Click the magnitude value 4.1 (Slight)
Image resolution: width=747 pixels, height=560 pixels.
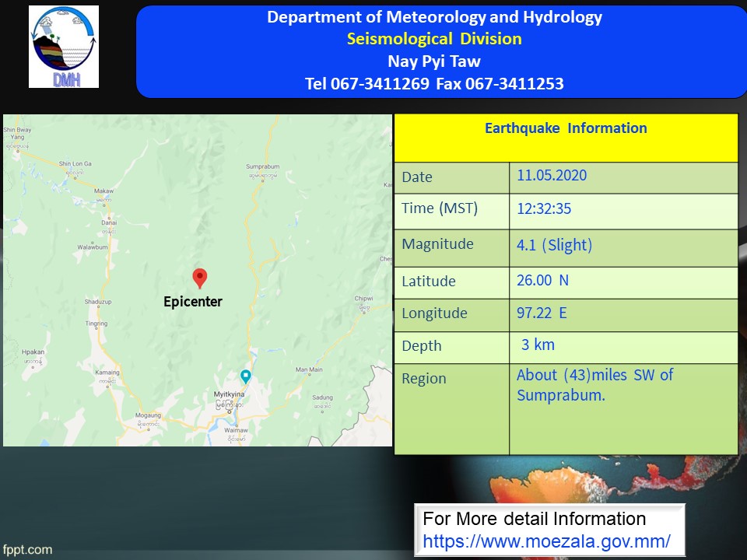[554, 246]
